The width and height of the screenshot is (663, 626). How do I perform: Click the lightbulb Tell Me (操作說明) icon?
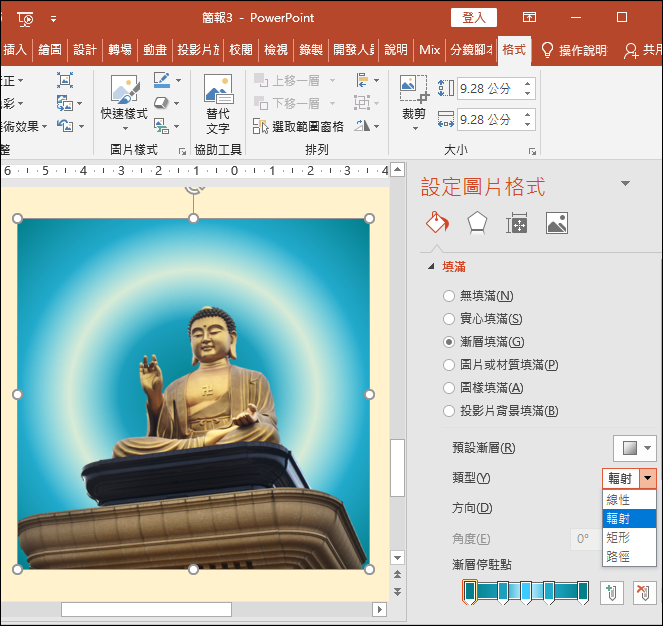click(x=547, y=50)
